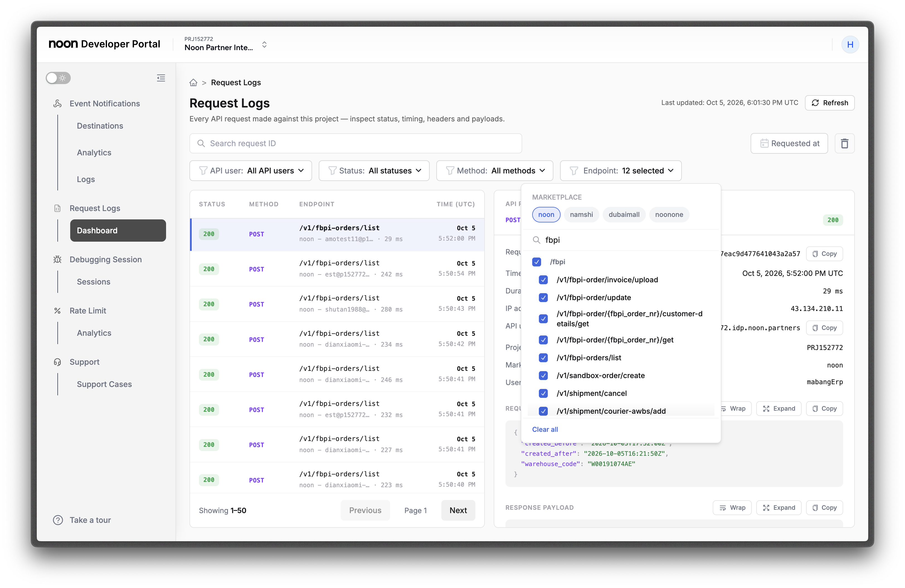The height and width of the screenshot is (588, 905).
Task: Expand the response payload
Action: click(779, 508)
